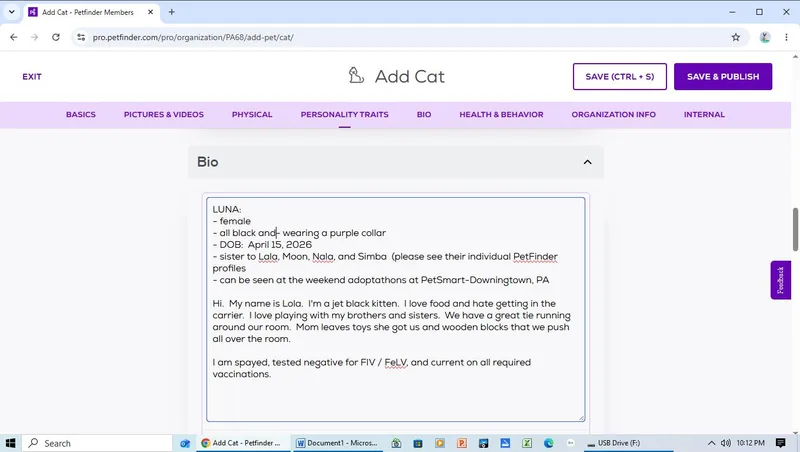
Task: Click the underlined word FeLV
Action: tap(395, 363)
